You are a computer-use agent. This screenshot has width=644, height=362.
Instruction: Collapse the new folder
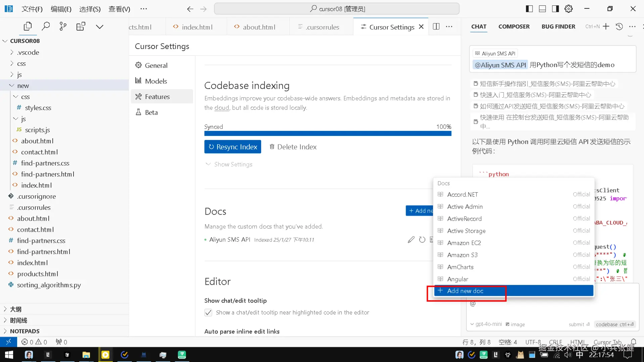[64, 86]
